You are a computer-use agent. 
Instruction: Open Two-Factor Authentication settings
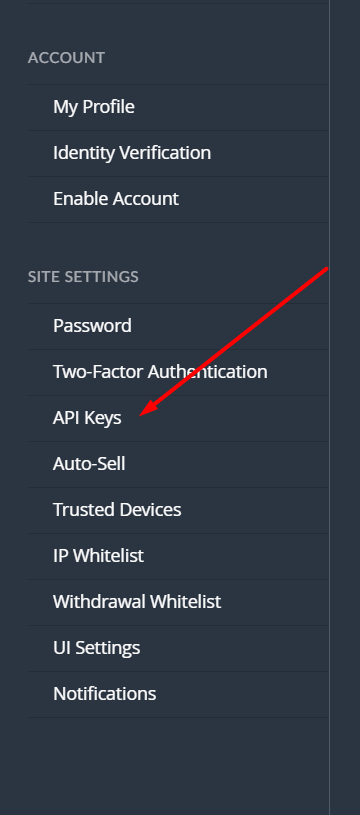point(178,372)
